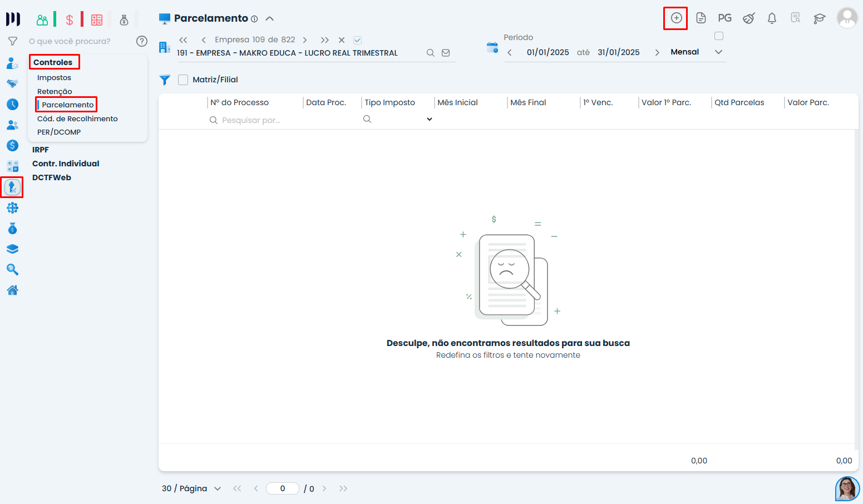863x504 pixels.
Task: Open the stacked layers sidebar module
Action: tap(12, 249)
